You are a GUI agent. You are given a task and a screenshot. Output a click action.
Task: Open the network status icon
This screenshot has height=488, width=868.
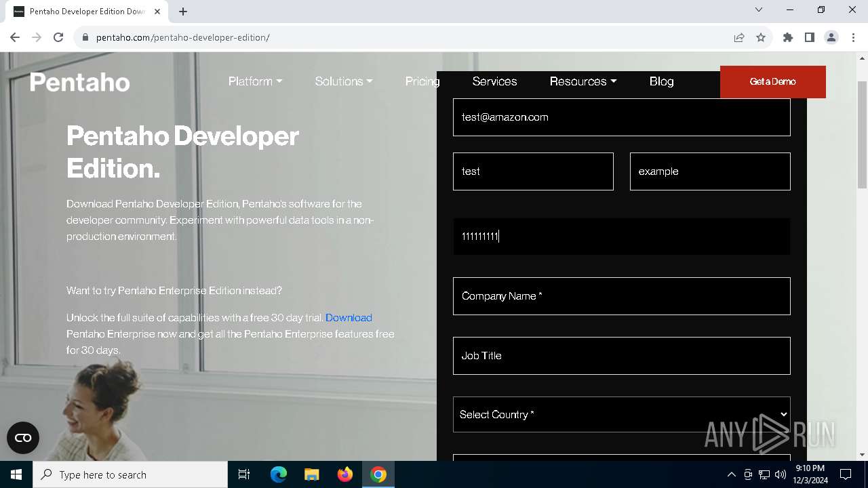[764, 474]
